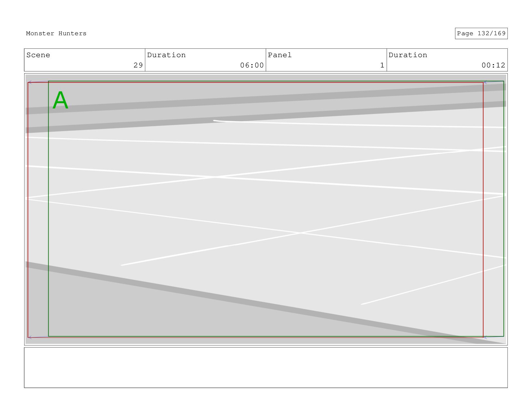
Task: Click the empty notes box below the panel
Action: tap(266, 367)
